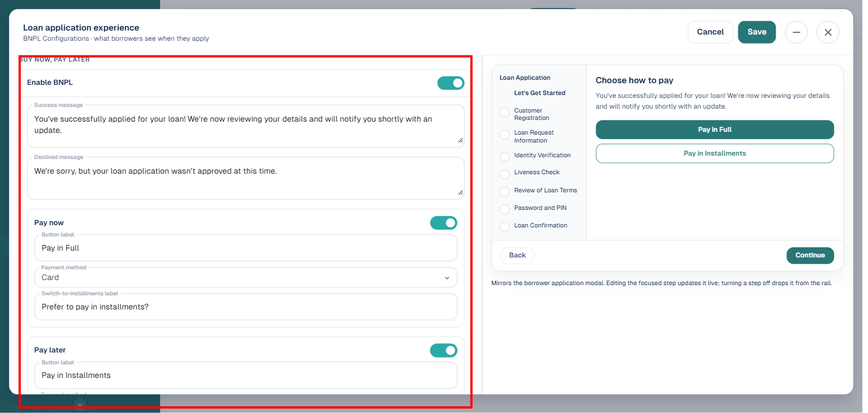Click the BUY NOW, PAY LATER section label
Image resolution: width=868 pixels, height=413 pixels.
54,59
